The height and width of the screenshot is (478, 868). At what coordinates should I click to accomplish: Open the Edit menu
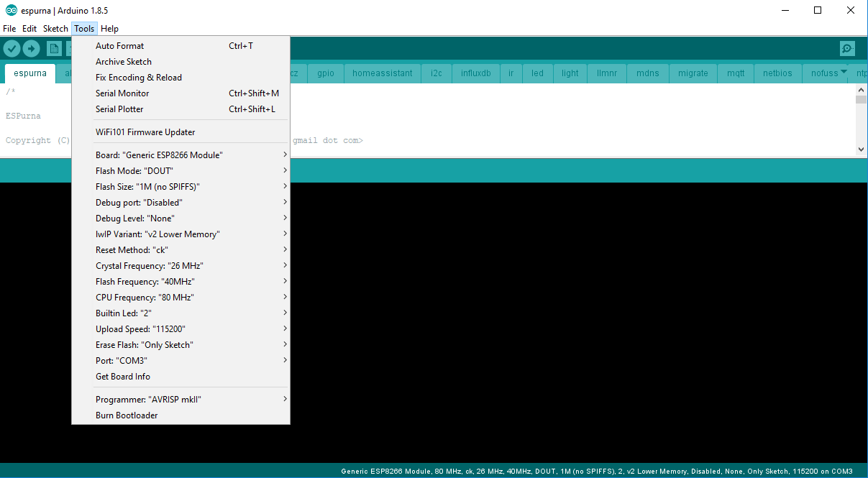tap(29, 29)
